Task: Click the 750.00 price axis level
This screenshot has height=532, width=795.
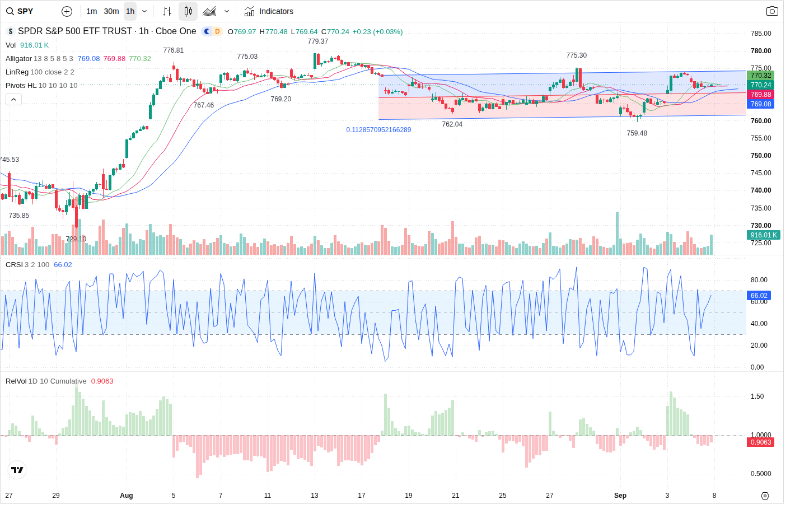Action: pos(761,156)
